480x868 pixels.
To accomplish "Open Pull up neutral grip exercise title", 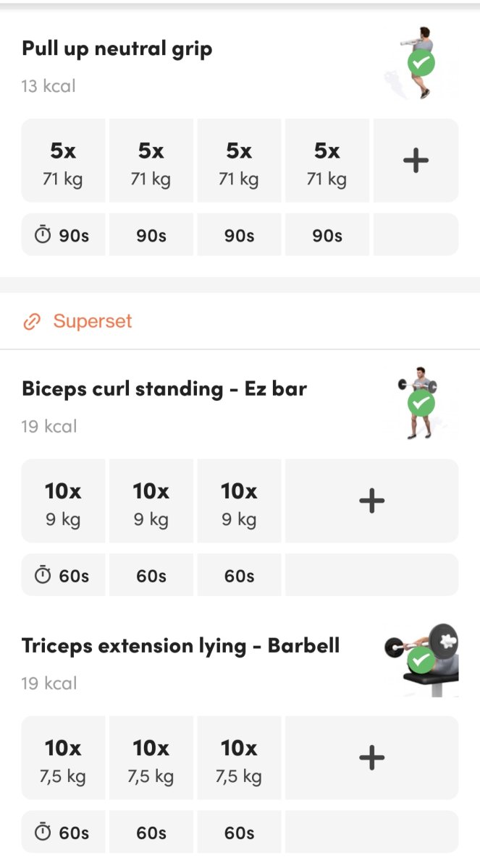I will (117, 49).
